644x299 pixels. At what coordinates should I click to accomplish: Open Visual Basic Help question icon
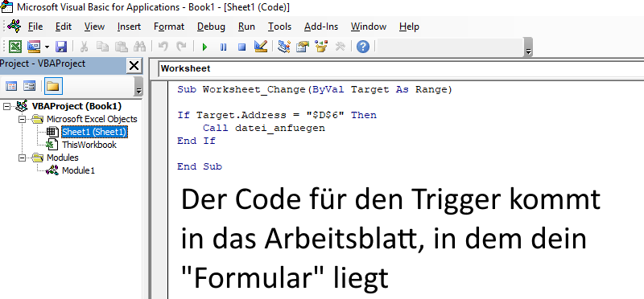(363, 47)
